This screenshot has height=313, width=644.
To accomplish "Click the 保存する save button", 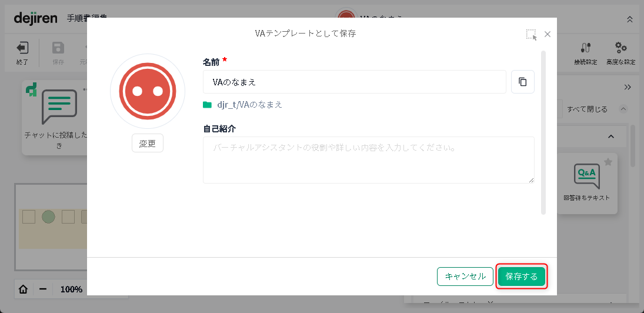I will click(522, 277).
